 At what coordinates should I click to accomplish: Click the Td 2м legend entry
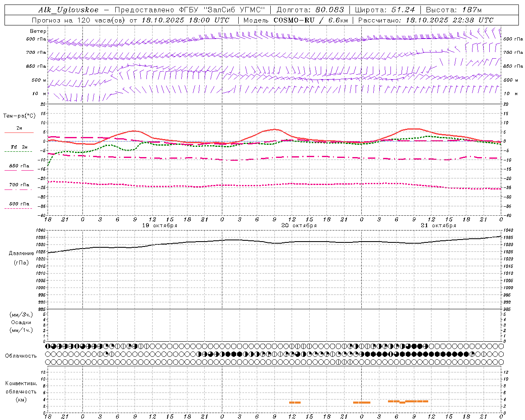pos(19,147)
